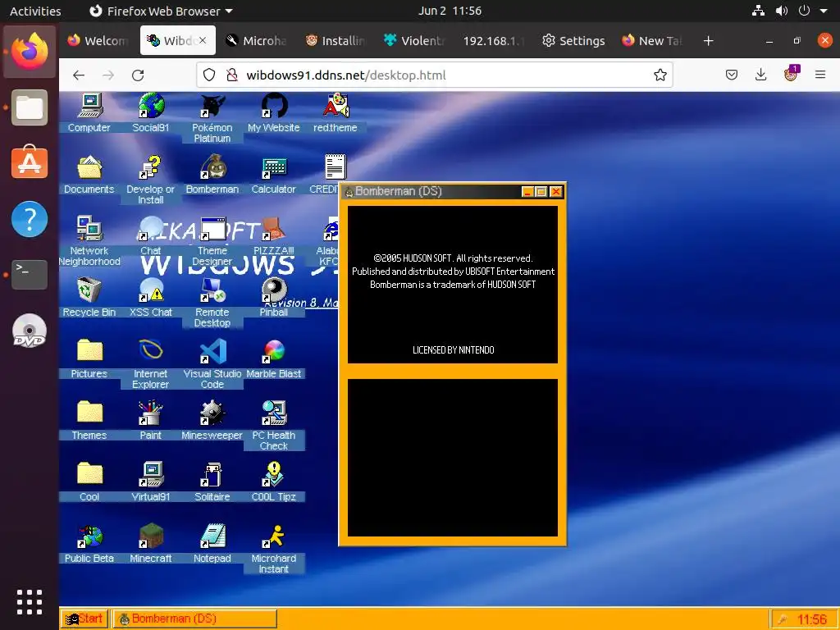This screenshot has width=840, height=630.
Task: Show Applications grid in dock
Action: click(30, 602)
